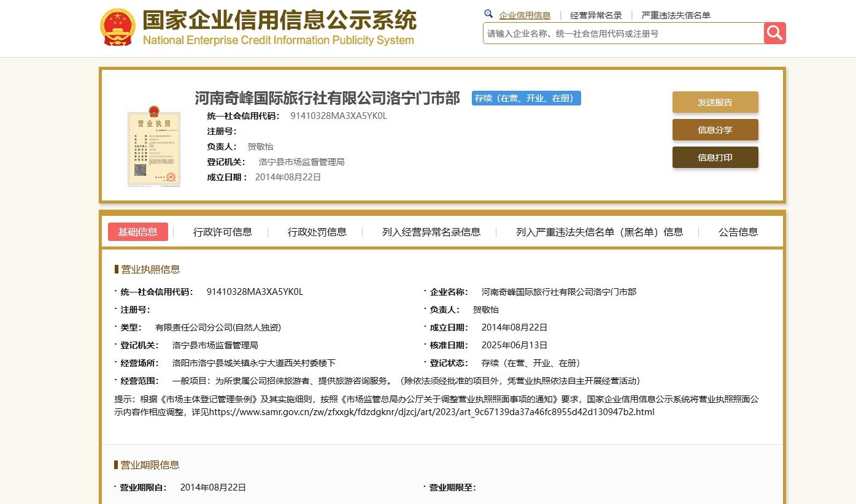The image size is (856, 504).
Task: Click the 企业名称 value in the license details
Action: click(x=559, y=292)
